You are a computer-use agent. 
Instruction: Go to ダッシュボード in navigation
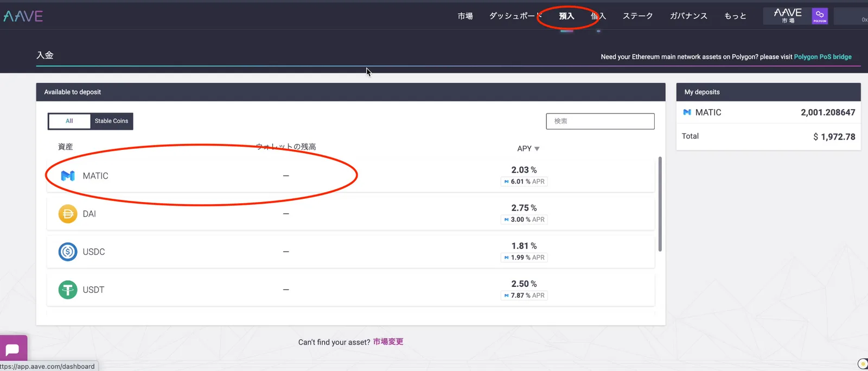(x=515, y=16)
